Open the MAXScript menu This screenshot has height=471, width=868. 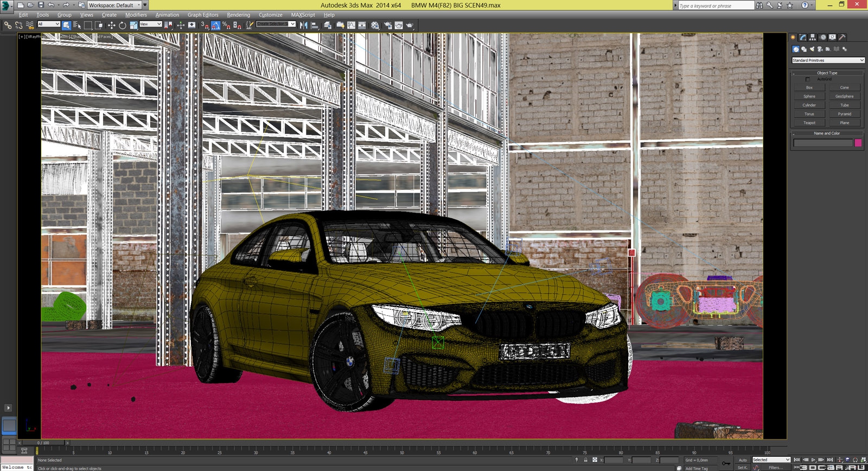303,15
